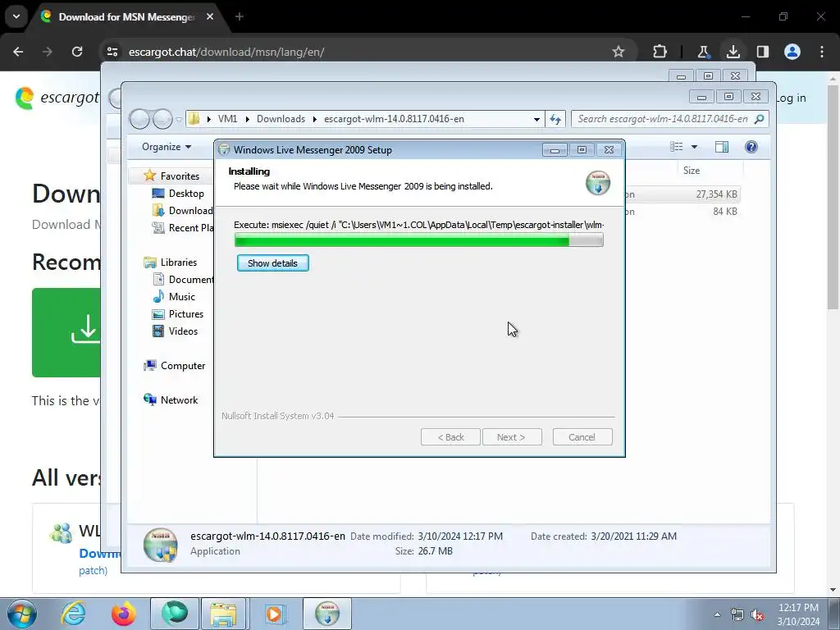The image size is (840, 630).
Task: Open Music library in sidebar
Action: tap(181, 296)
